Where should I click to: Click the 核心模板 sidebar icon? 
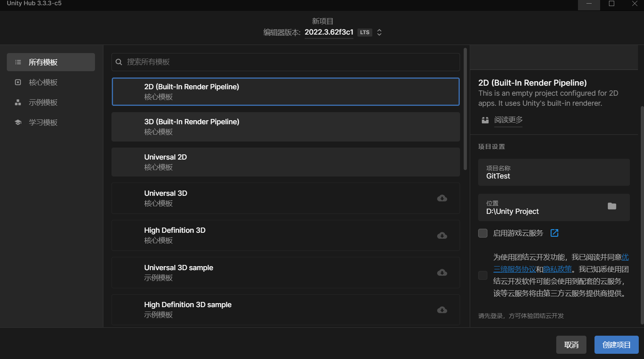(18, 82)
